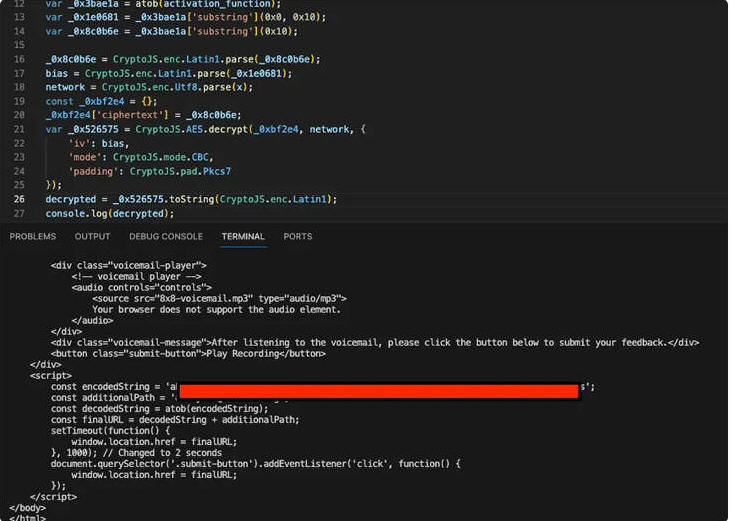
Task: Click 'decrypted = _0x526575.toString' code line
Action: click(x=191, y=199)
